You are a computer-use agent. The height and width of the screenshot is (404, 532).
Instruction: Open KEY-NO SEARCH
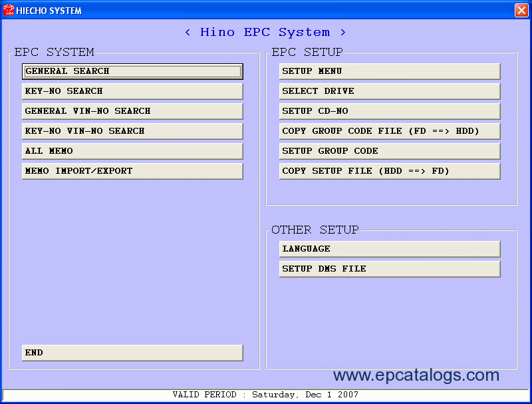pyautogui.click(x=132, y=91)
